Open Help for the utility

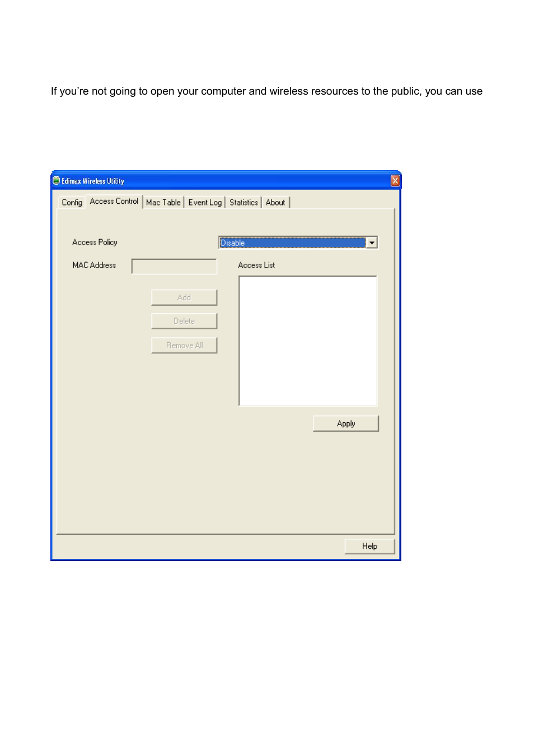tap(369, 546)
